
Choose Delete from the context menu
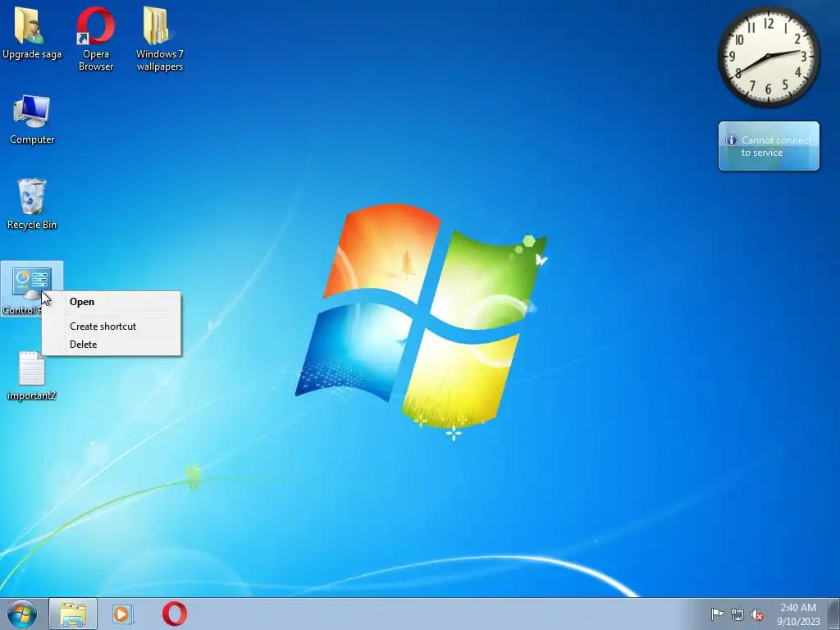click(x=112, y=345)
